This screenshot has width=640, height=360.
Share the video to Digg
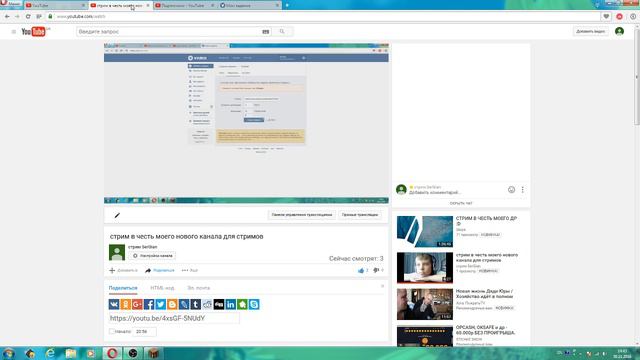[219, 304]
